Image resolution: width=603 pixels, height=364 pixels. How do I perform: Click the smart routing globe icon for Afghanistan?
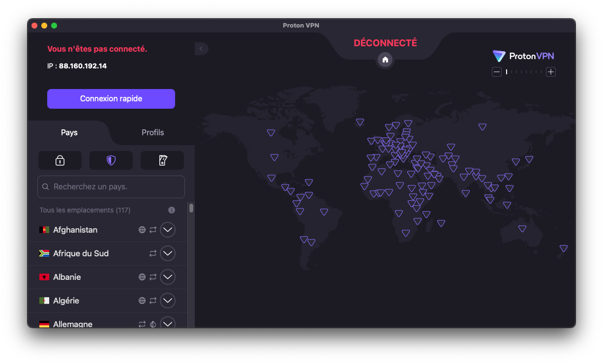(142, 230)
